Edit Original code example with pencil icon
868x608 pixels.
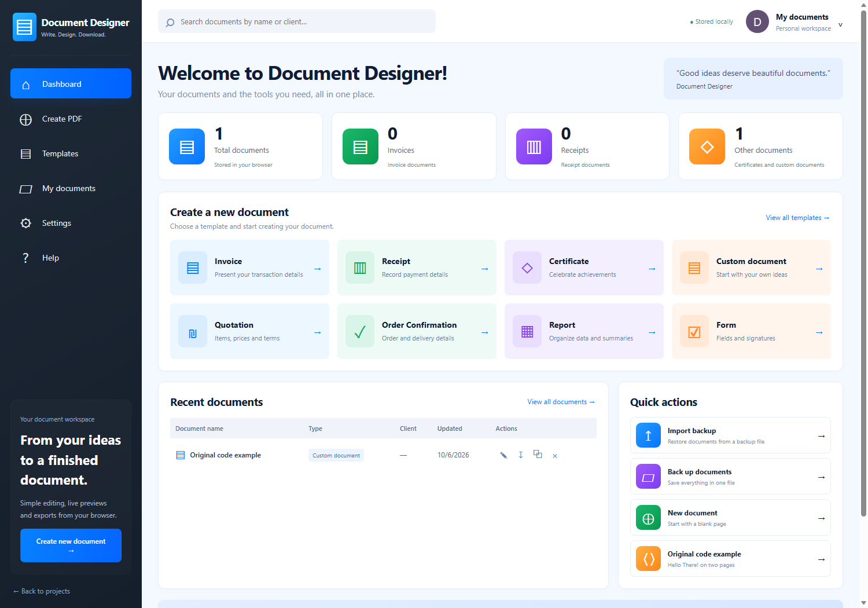click(503, 455)
